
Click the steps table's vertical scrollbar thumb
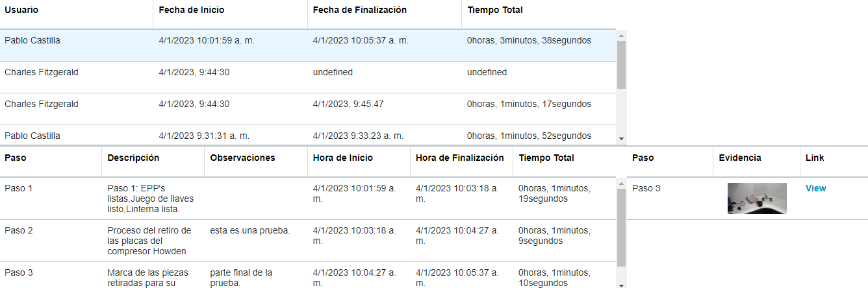point(621,227)
